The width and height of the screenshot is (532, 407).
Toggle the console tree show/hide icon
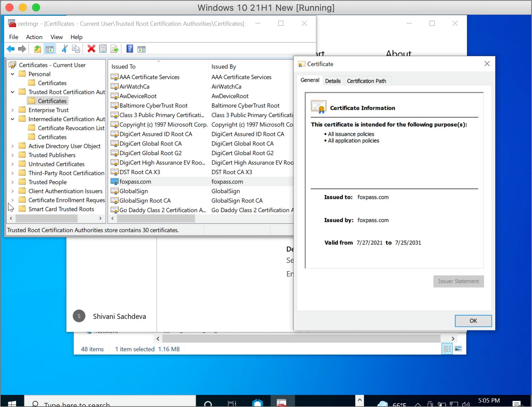point(49,49)
